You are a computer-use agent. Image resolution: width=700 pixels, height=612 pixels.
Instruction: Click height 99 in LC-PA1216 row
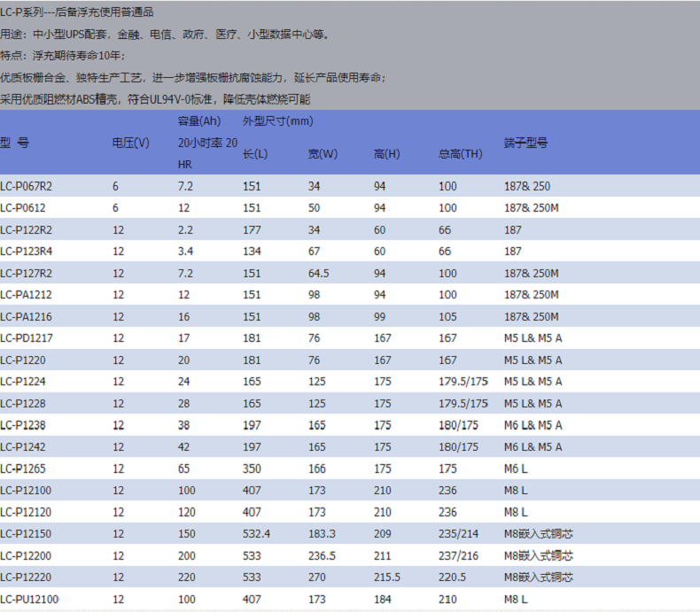380,317
